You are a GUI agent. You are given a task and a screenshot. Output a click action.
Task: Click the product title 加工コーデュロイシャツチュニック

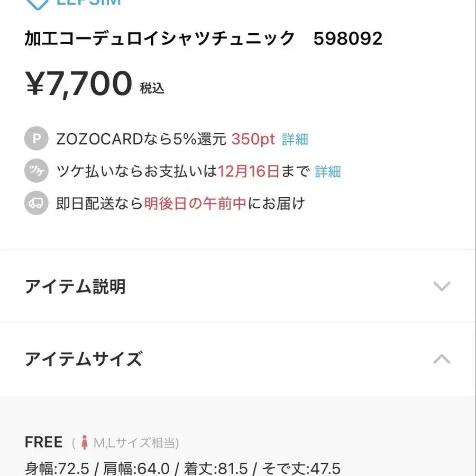tap(160, 39)
